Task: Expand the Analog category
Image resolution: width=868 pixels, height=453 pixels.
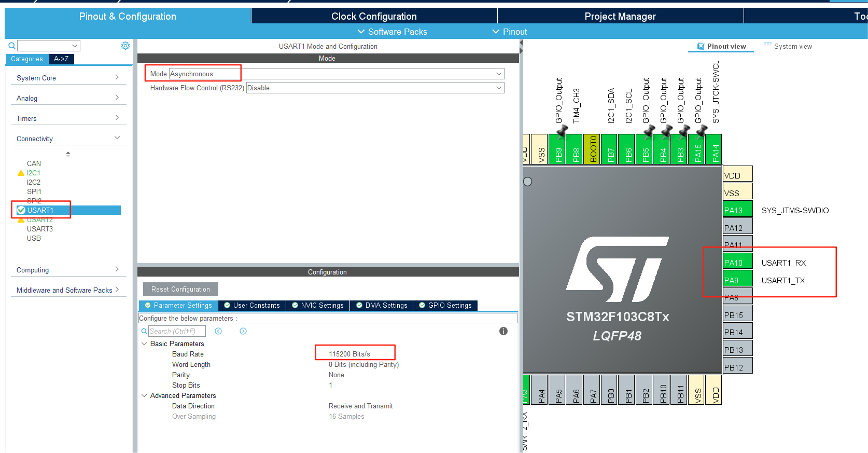Action: coord(68,98)
